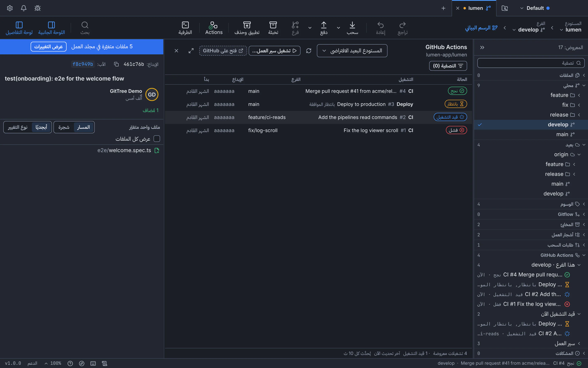Expand the Actions panel to fullscreen
This screenshot has height=368, width=588.
coord(191,51)
